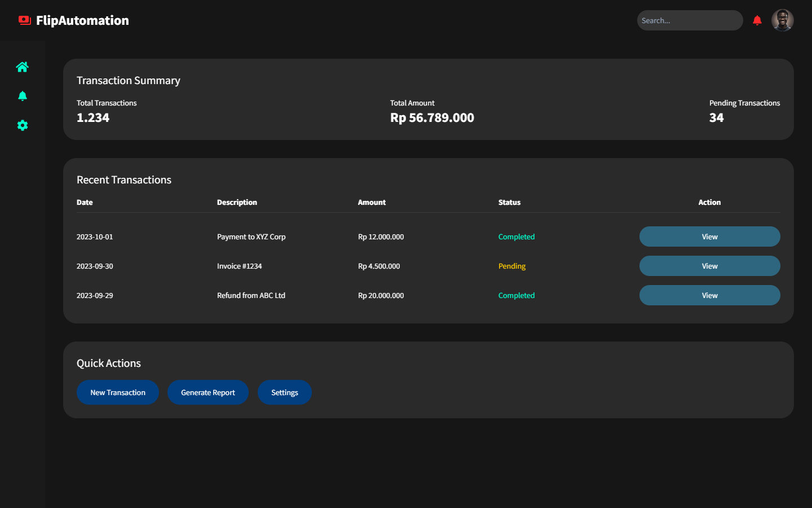Click into the Search field

coord(690,20)
